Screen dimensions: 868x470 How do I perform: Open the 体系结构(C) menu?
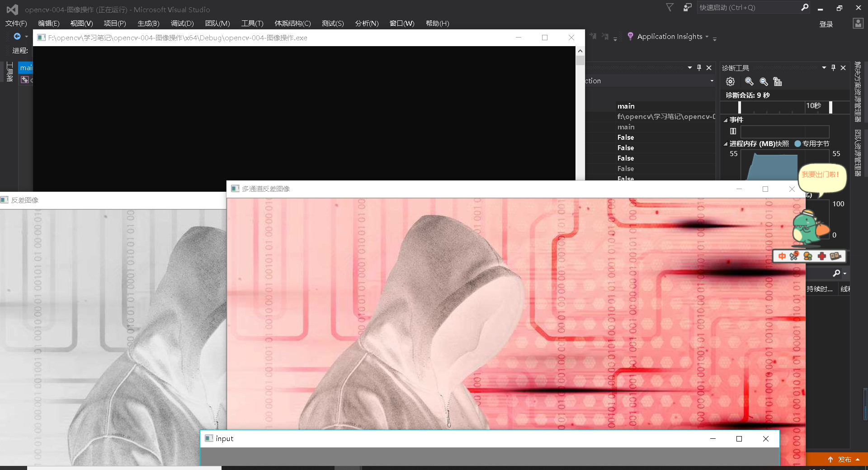(292, 23)
